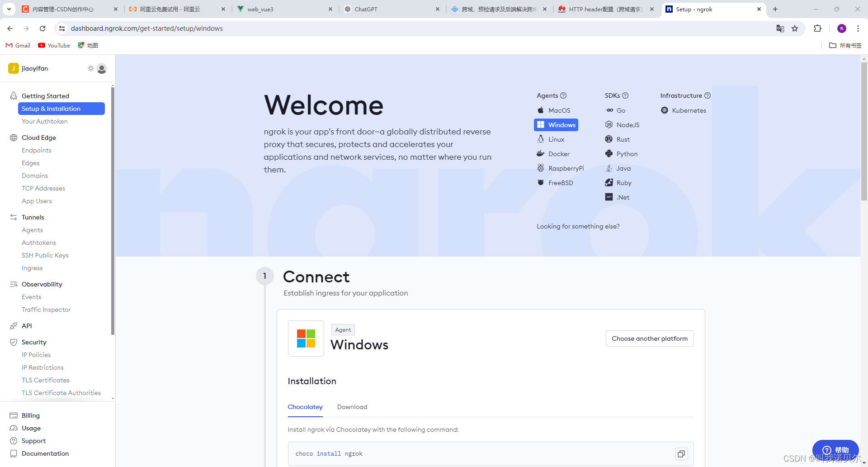Viewport: 868px width, 467px height.
Task: Select Setup & Installation in sidebar
Action: [61, 109]
